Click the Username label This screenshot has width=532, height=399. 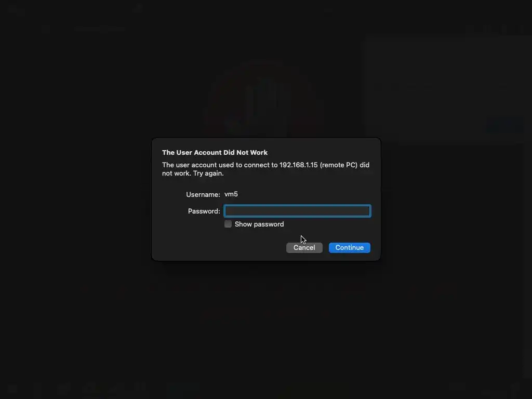click(203, 194)
